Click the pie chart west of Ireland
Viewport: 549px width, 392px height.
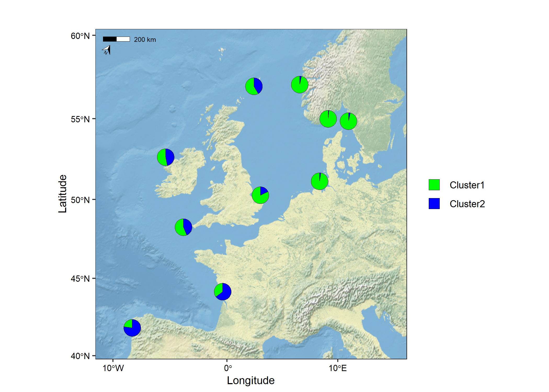pyautogui.click(x=165, y=157)
